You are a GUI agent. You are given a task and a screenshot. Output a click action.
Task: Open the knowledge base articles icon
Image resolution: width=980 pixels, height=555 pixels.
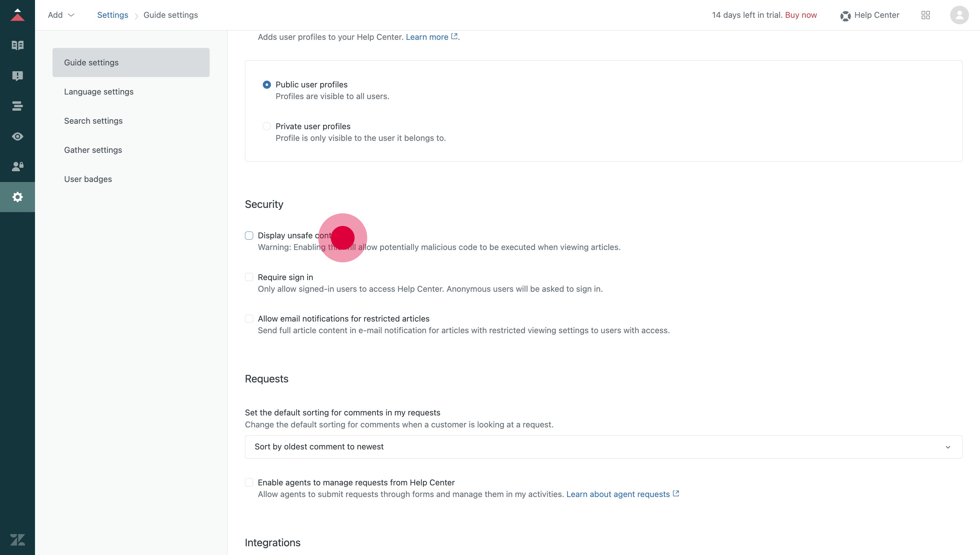click(x=17, y=45)
